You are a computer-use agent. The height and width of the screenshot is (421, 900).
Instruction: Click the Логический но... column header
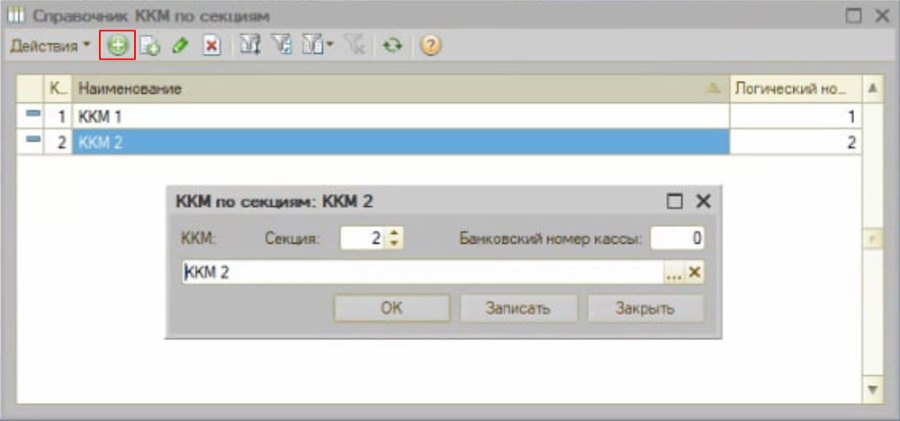tap(796, 88)
